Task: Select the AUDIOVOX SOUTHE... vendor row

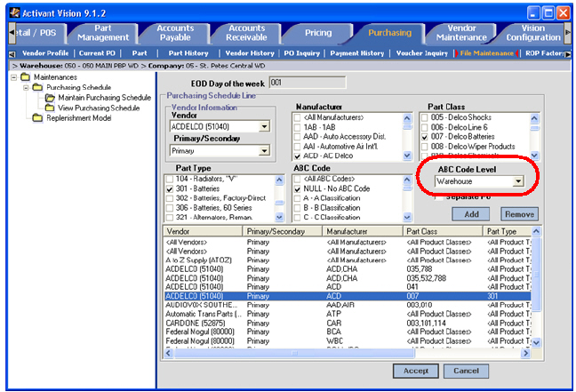Action: (x=348, y=305)
